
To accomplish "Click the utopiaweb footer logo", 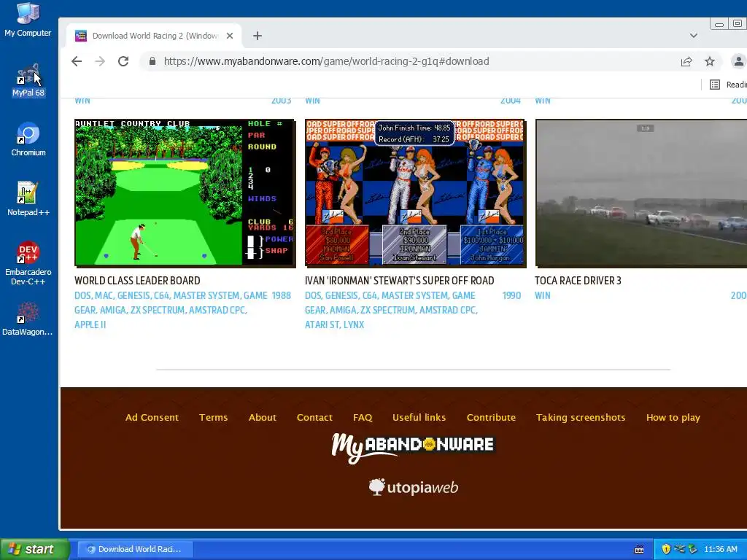I will click(414, 487).
